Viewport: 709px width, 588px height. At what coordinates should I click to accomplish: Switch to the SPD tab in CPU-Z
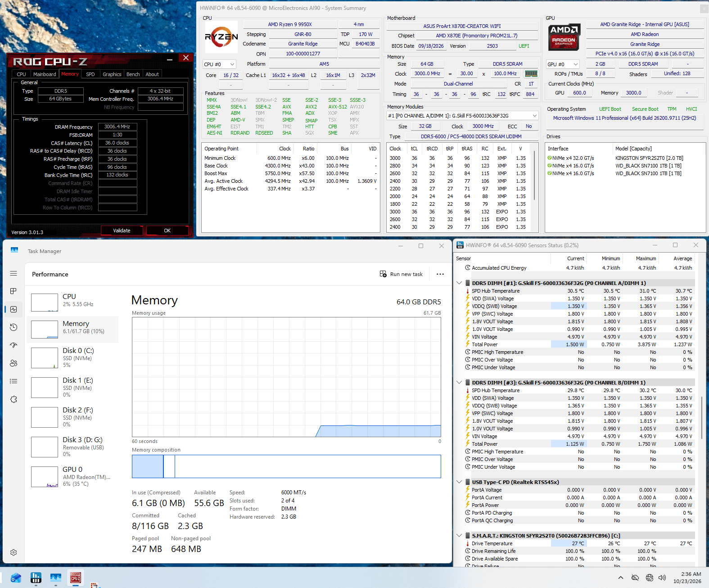click(x=90, y=74)
